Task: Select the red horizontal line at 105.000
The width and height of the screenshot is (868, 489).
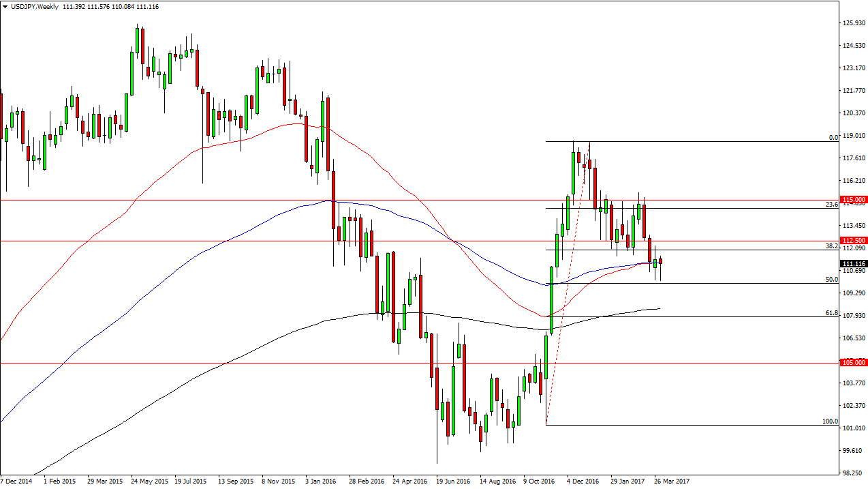Action: tap(409, 364)
